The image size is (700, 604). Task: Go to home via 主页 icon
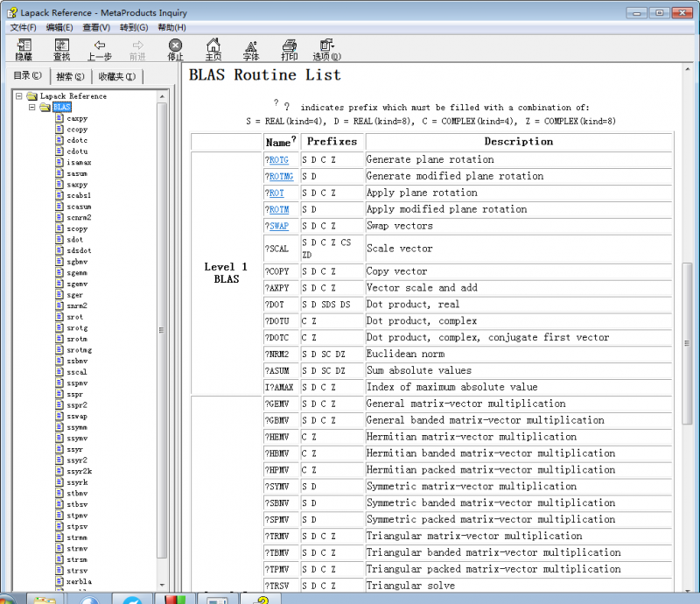click(213, 49)
